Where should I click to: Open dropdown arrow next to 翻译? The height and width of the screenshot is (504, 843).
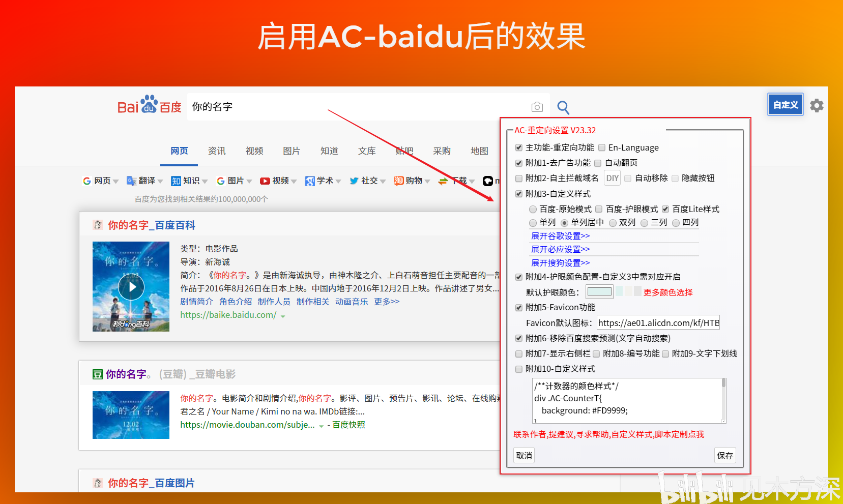click(x=160, y=182)
